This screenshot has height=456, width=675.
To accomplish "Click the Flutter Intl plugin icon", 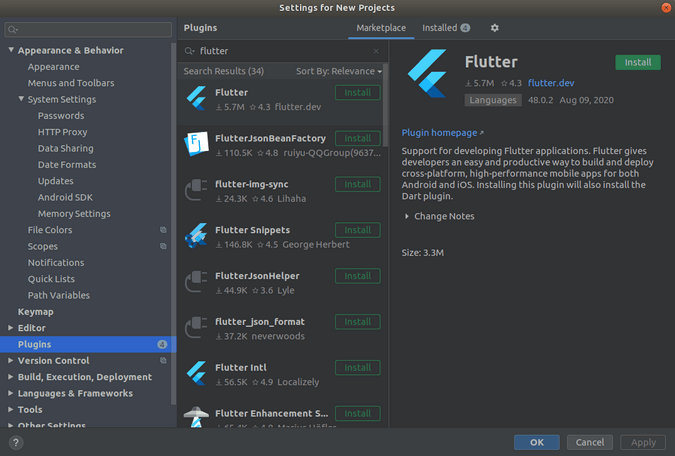I will [x=196, y=374].
